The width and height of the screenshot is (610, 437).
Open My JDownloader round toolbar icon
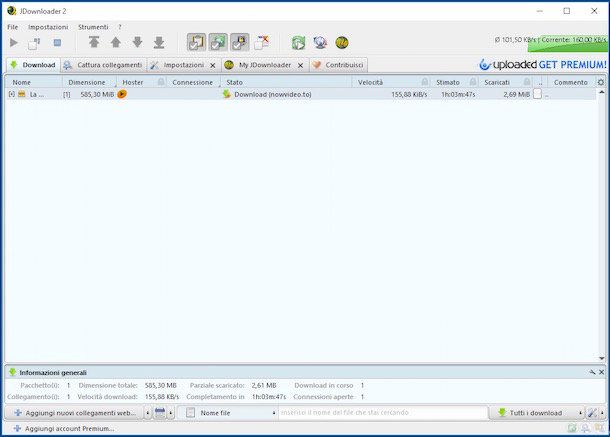[342, 42]
